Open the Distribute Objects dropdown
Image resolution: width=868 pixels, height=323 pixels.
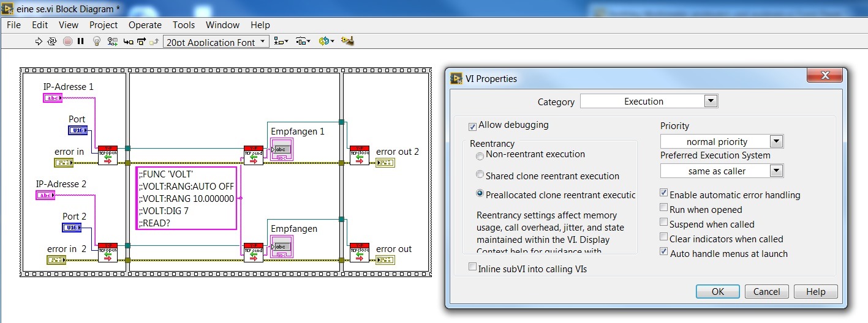(x=303, y=42)
